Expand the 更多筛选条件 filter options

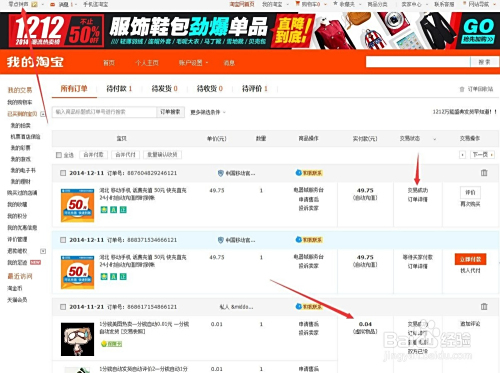click(208, 112)
